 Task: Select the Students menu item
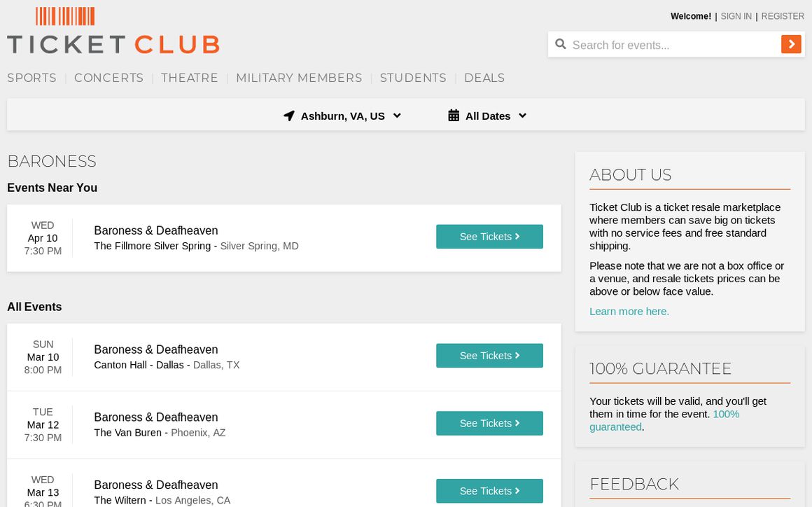(x=413, y=78)
